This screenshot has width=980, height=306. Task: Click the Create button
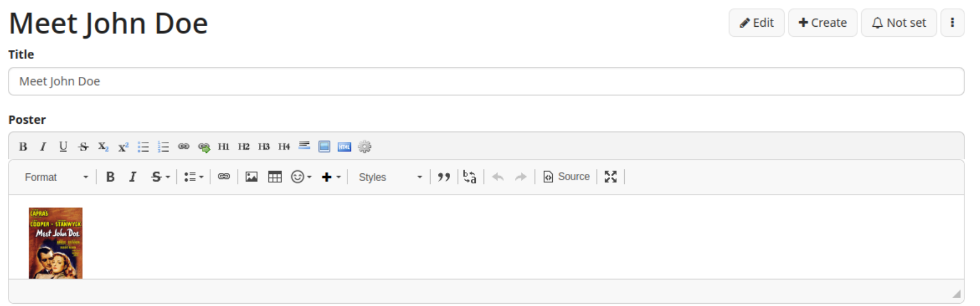822,23
